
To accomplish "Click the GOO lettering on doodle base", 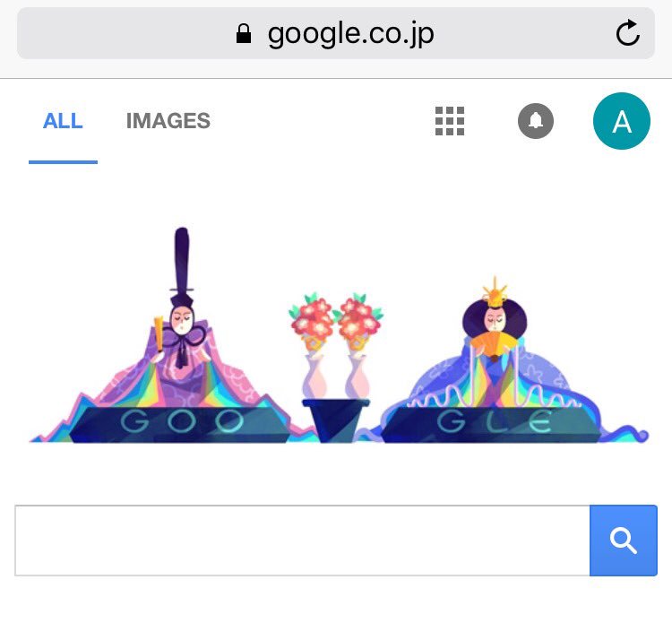I will [x=182, y=421].
